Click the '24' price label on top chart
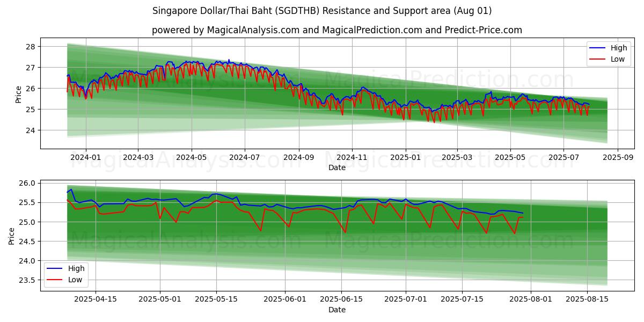The image size is (644, 322). [x=31, y=130]
